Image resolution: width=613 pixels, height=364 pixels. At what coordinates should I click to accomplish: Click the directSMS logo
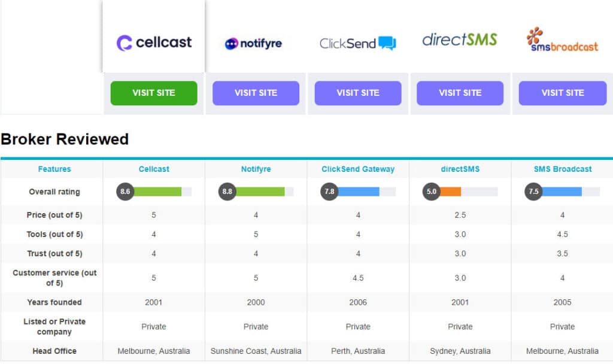point(460,40)
